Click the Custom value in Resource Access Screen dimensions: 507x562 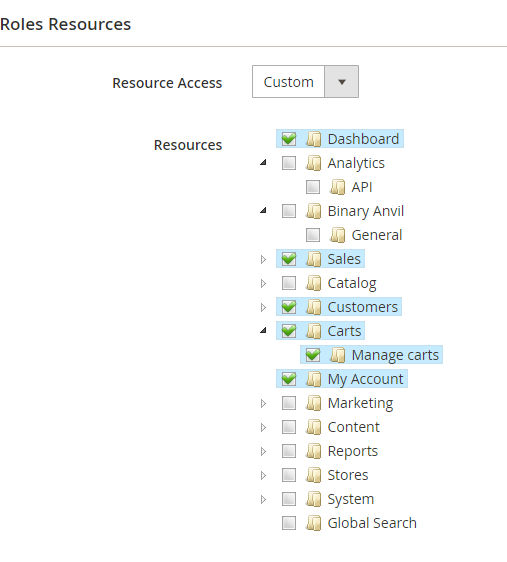point(288,82)
